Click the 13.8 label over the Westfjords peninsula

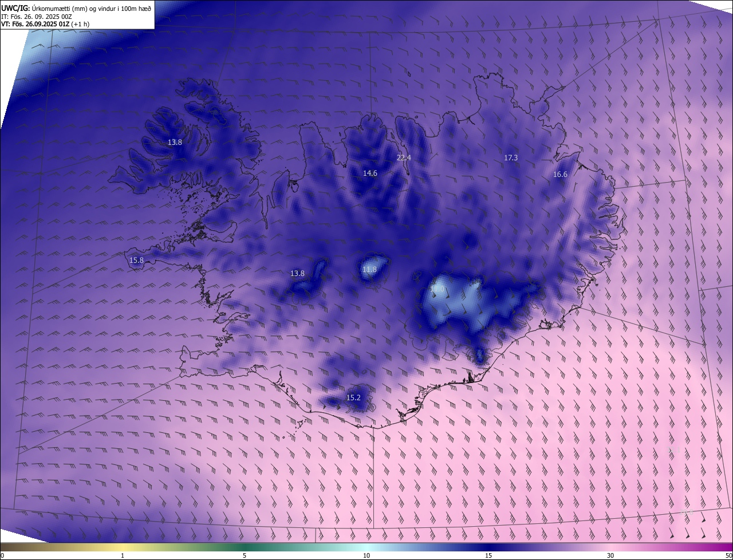click(175, 142)
